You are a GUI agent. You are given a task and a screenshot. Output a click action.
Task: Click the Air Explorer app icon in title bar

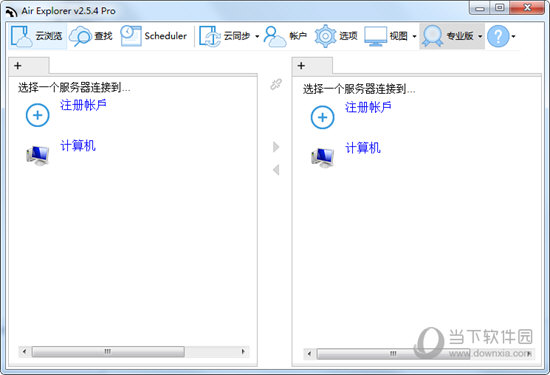pyautogui.click(x=12, y=12)
